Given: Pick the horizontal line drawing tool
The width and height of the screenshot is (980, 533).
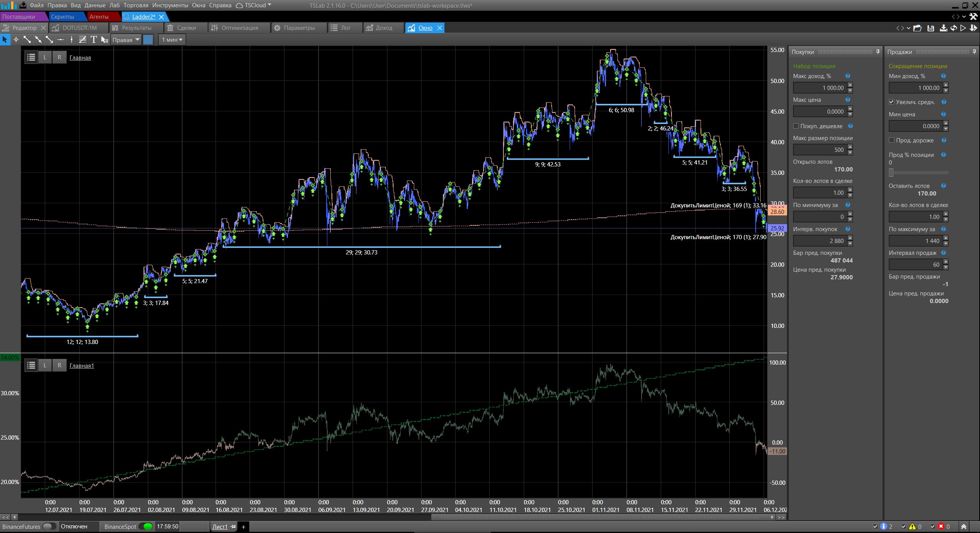Looking at the screenshot, I should coord(60,39).
